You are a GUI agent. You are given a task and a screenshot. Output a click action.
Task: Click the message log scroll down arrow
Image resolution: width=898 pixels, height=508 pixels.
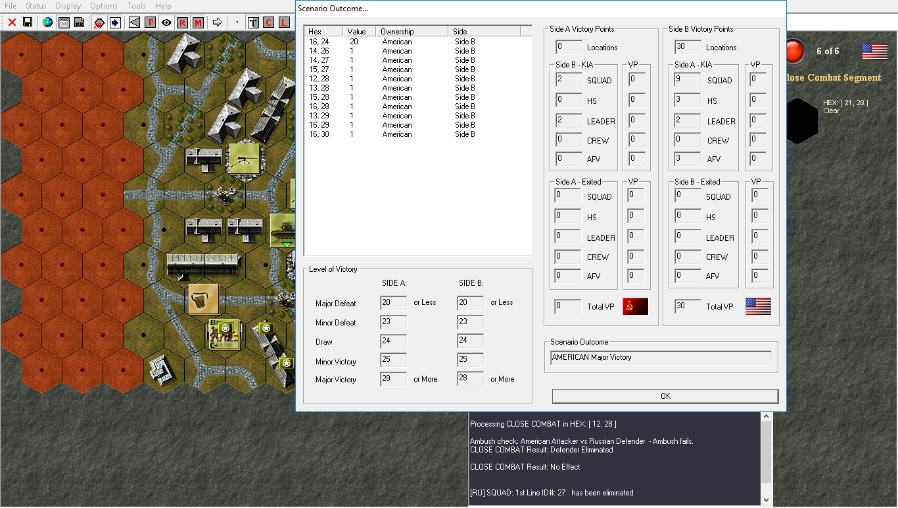coord(766,500)
